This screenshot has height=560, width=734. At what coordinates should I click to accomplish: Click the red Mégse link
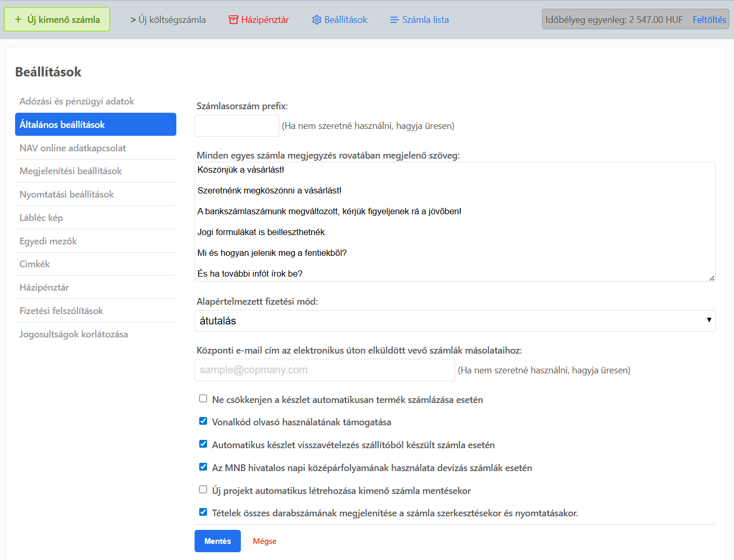(264, 541)
